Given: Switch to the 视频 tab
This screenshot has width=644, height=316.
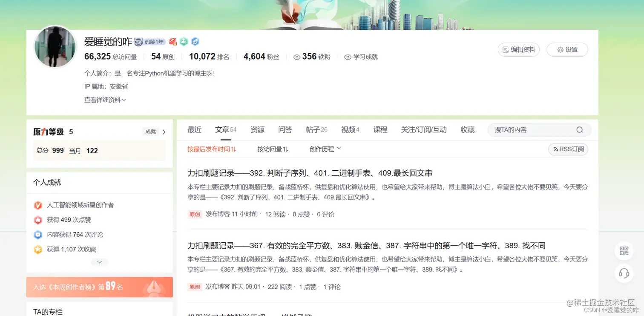Looking at the screenshot, I should coord(350,129).
